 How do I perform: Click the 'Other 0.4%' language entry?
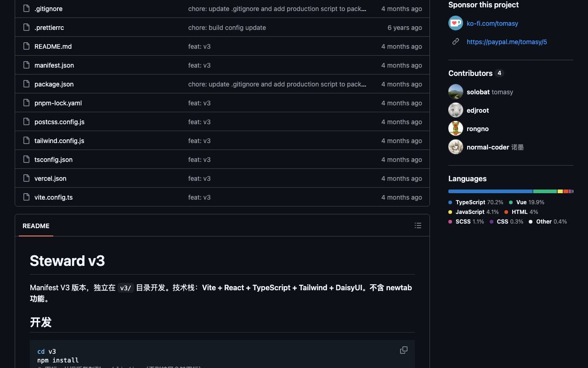coord(548,222)
